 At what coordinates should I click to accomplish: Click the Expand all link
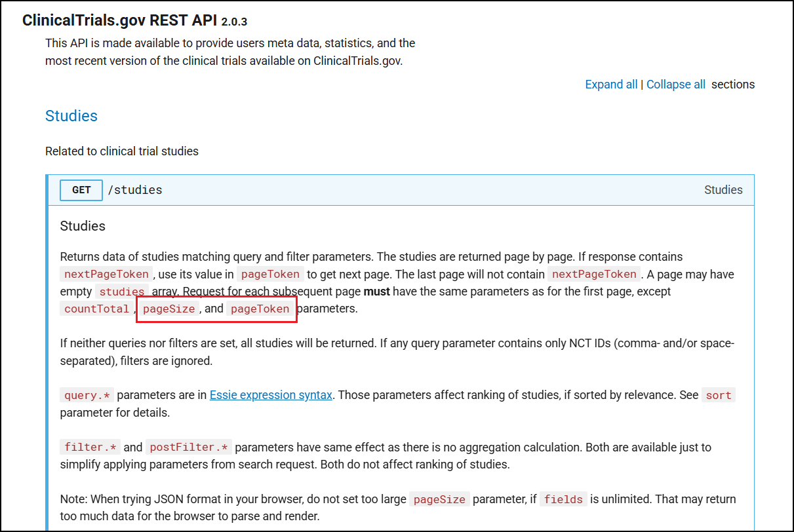pyautogui.click(x=611, y=85)
